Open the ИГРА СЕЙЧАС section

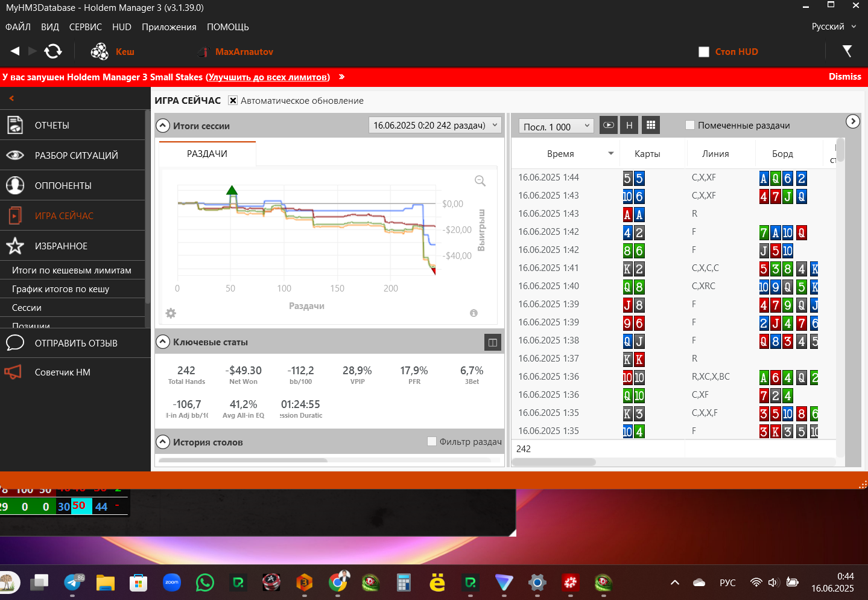click(72, 215)
